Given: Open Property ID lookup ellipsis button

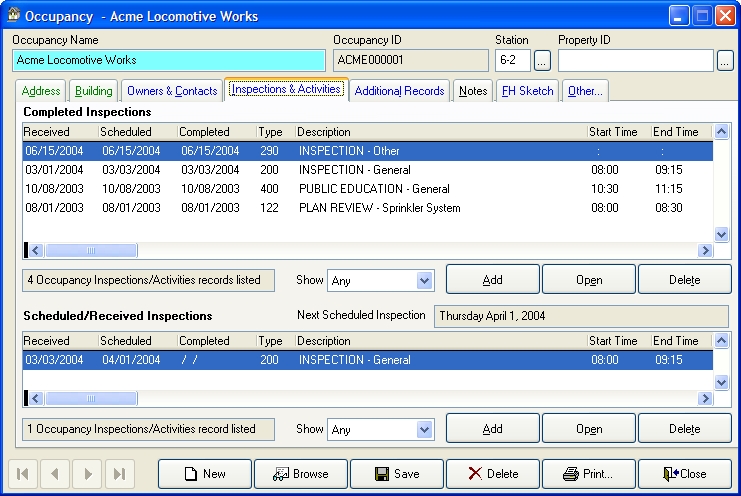Looking at the screenshot, I should click(x=725, y=61).
